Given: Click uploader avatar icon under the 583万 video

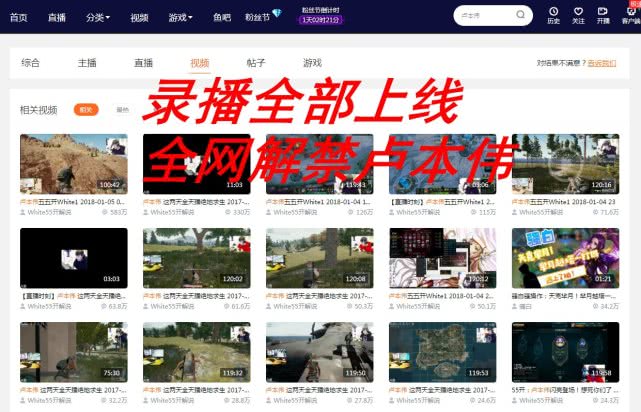Looking at the screenshot, I should pyautogui.click(x=23, y=212).
